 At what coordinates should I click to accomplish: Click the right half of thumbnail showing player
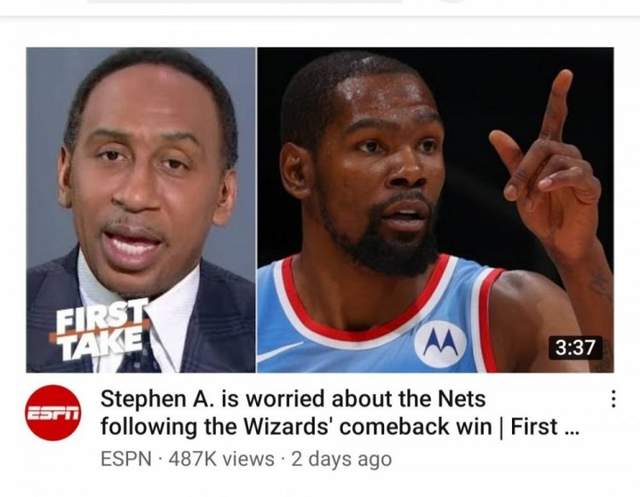436,210
